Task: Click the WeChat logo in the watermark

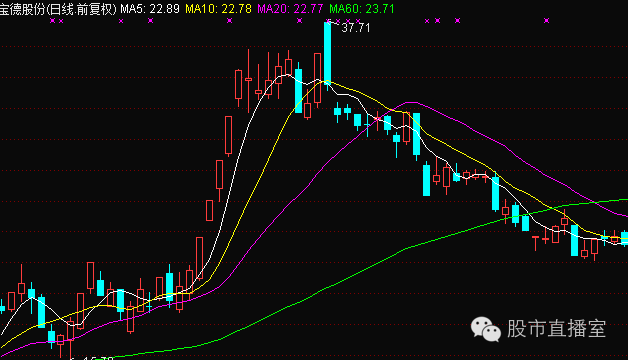Action: point(485,329)
